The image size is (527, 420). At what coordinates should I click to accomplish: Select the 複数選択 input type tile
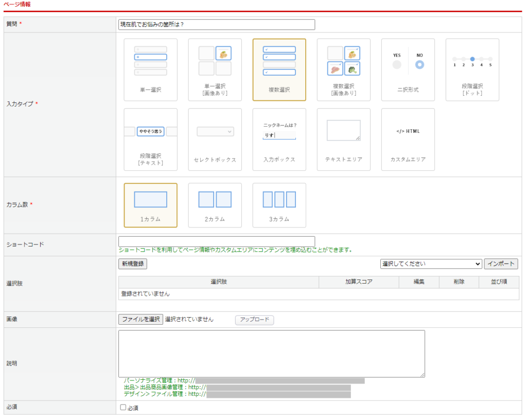(279, 69)
